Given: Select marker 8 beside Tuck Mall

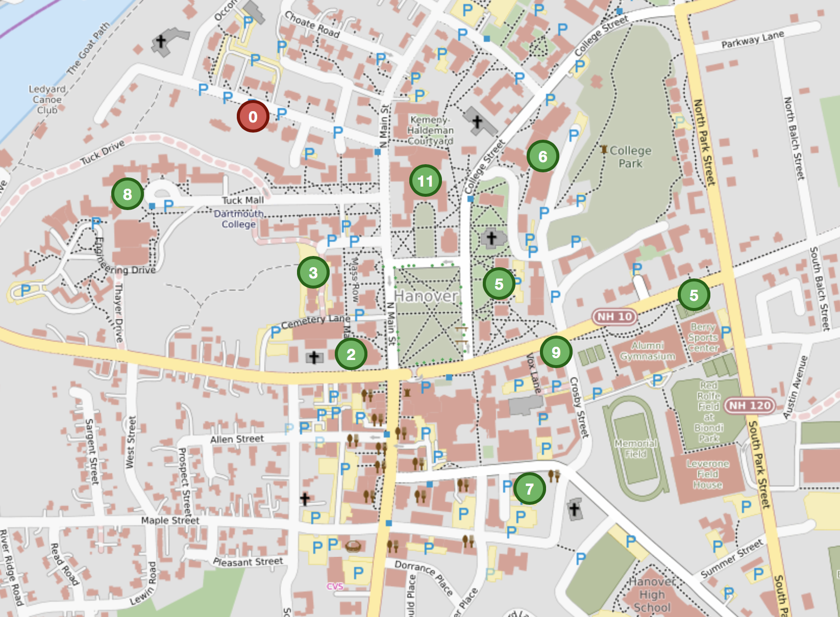Looking at the screenshot, I should pyautogui.click(x=127, y=194).
